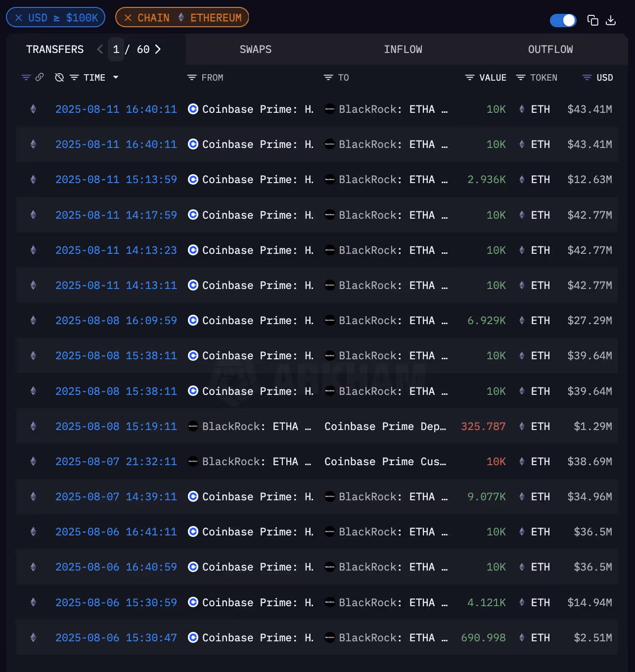This screenshot has width=635, height=672.
Task: Click the $34.96M USD amount
Action: [590, 497]
